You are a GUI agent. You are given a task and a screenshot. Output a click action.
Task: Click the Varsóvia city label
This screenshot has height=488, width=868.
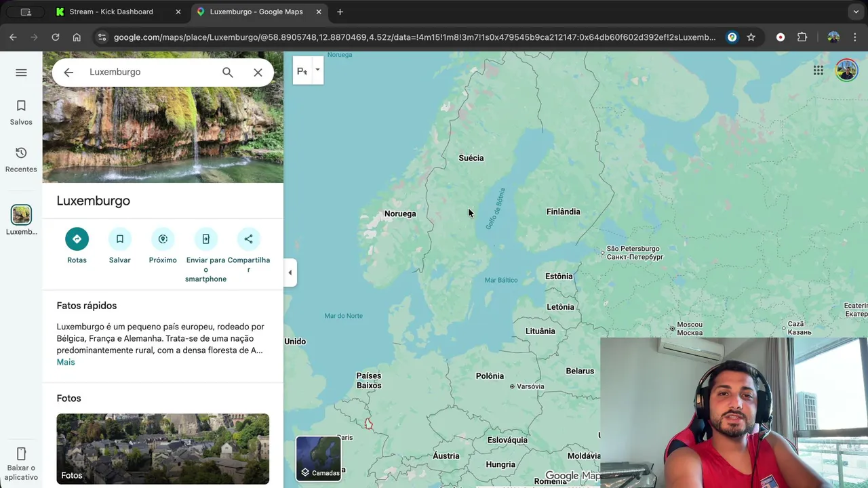tap(530, 386)
